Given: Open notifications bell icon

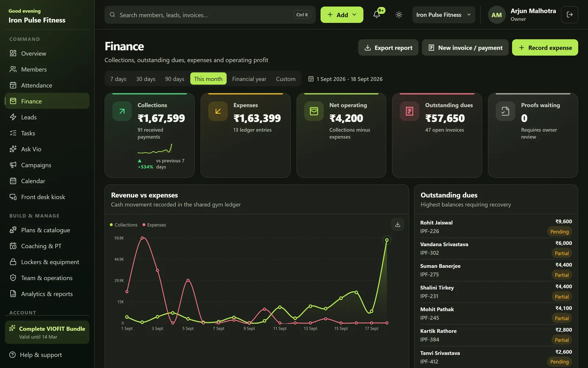Looking at the screenshot, I should pos(377,15).
